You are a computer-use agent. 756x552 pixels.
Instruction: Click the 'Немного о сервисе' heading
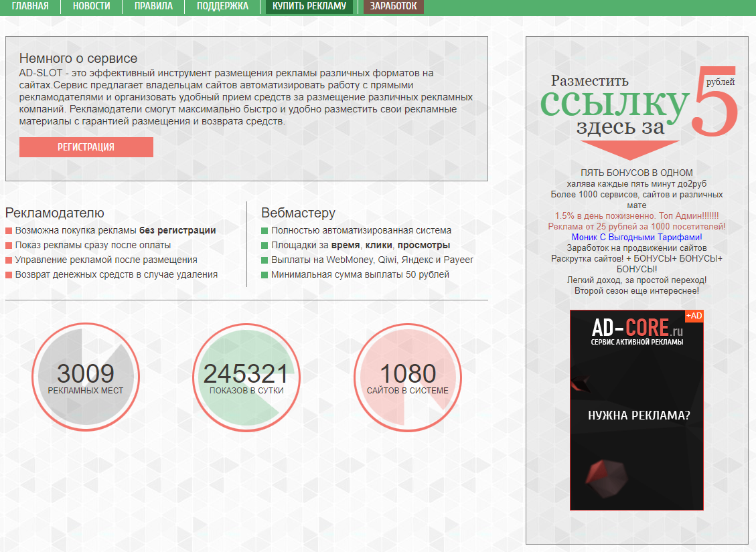point(78,58)
